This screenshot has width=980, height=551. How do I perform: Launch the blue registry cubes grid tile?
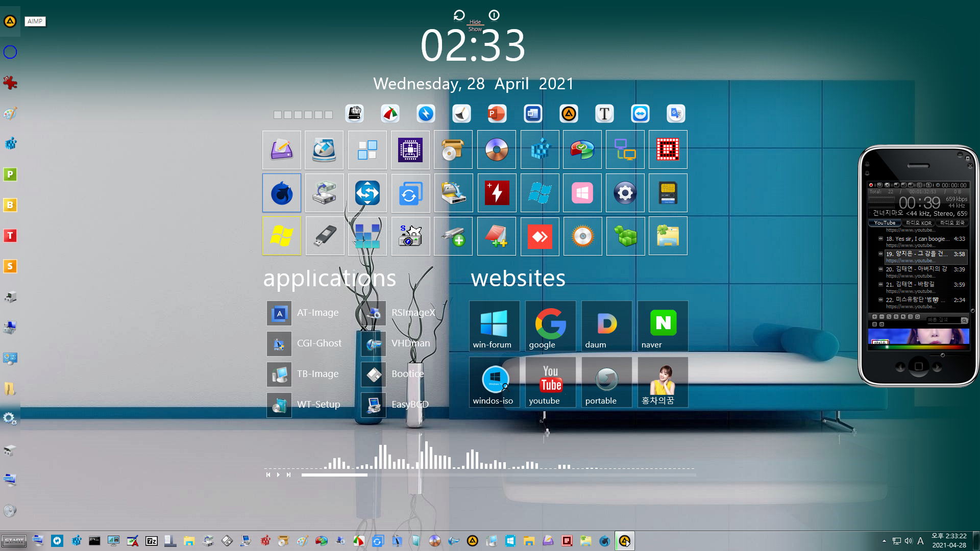tap(540, 150)
